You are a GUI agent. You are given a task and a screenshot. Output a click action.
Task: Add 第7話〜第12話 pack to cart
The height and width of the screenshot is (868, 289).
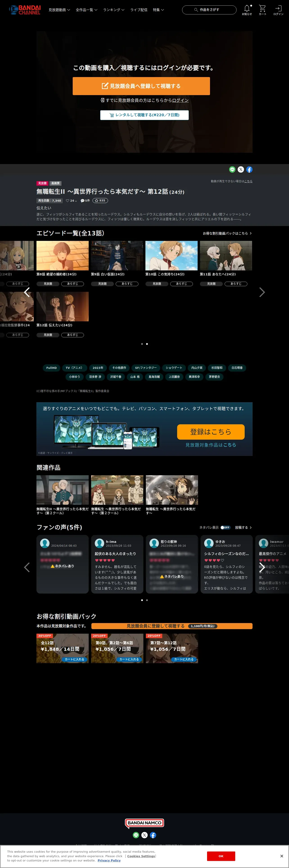[184, 659]
